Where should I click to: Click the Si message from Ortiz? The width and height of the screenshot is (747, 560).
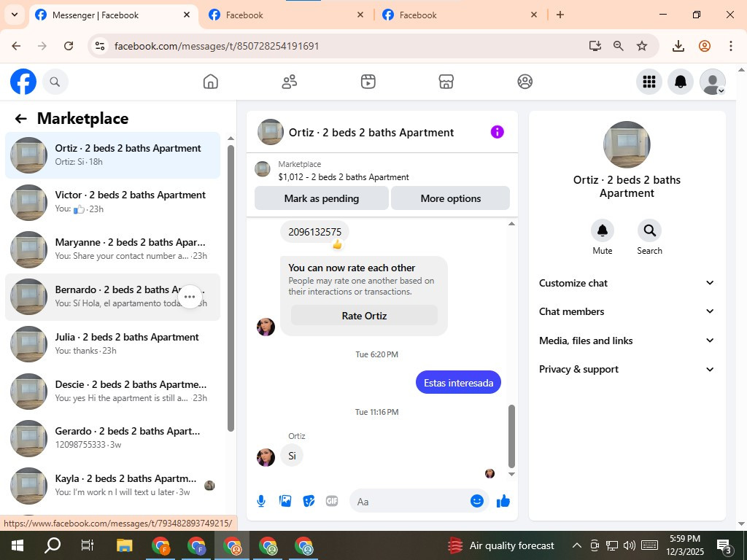(292, 456)
